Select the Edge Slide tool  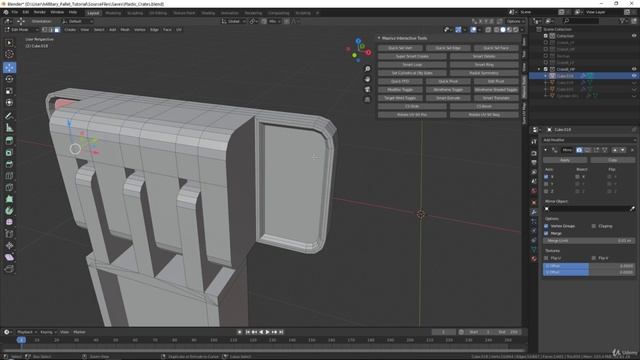tap(9, 234)
